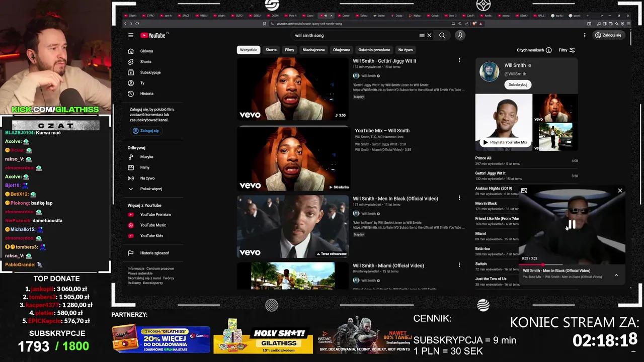This screenshot has height=362, width=644.
Task: Open the Gettin' Jiggy Wit It video title
Action: (385, 61)
